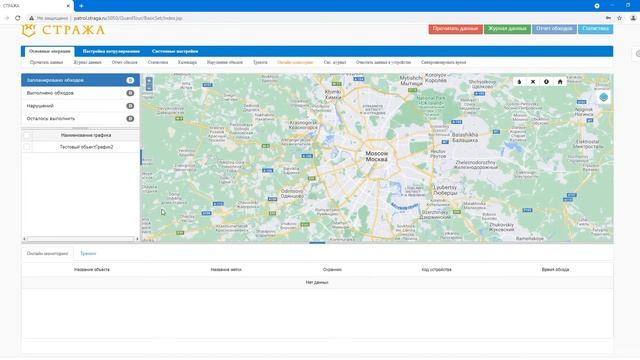Switch to Системные настройки tab
This screenshot has height=360, width=640.
(175, 51)
